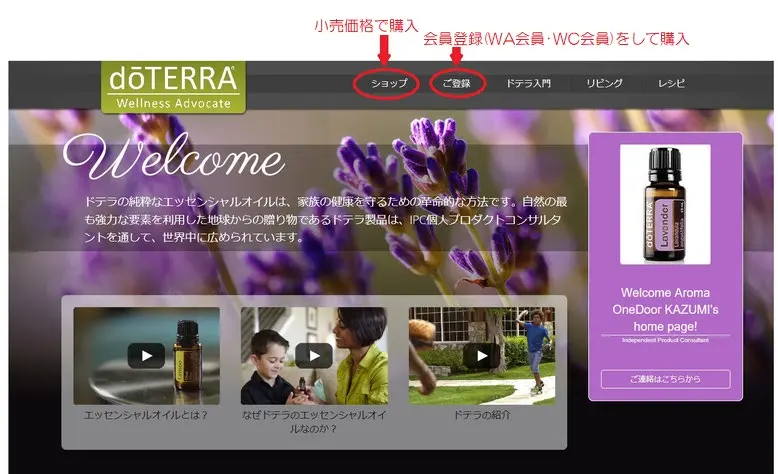Open the ショップ menu item
778x474 pixels.
pyautogui.click(x=389, y=83)
